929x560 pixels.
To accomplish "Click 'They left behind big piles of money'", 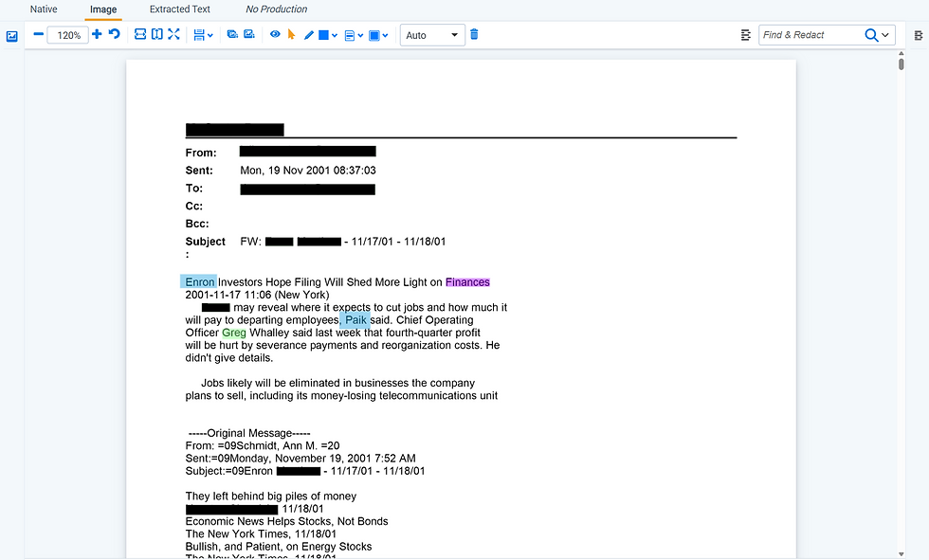I will 271,497.
